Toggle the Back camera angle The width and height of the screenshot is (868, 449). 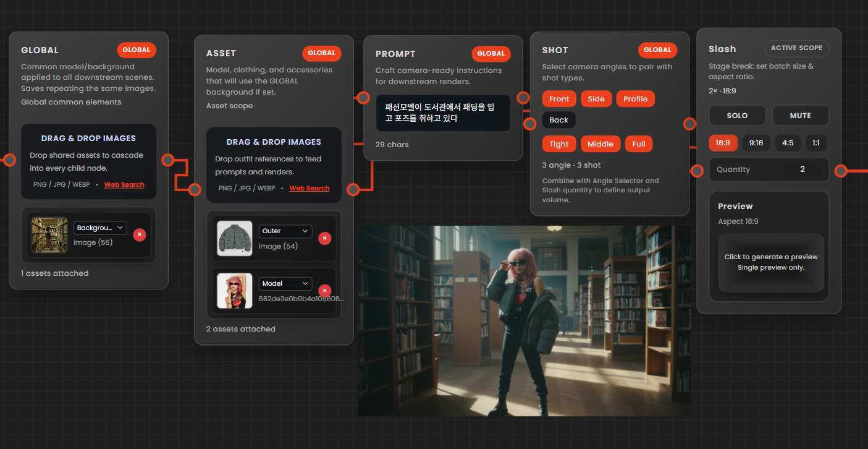[x=558, y=120]
